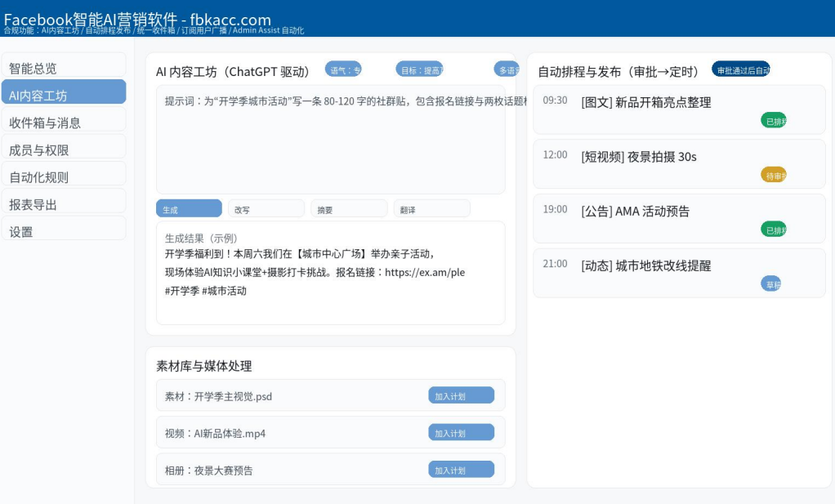This screenshot has width=835, height=504.
Task: Open 报表导出 from the sidebar
Action: coord(64,204)
